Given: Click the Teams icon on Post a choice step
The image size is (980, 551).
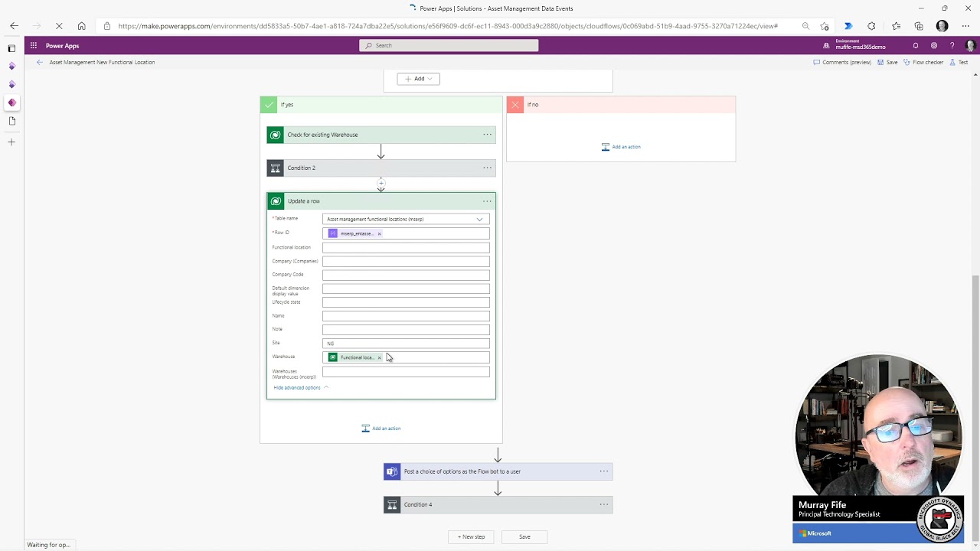Looking at the screenshot, I should [x=392, y=471].
